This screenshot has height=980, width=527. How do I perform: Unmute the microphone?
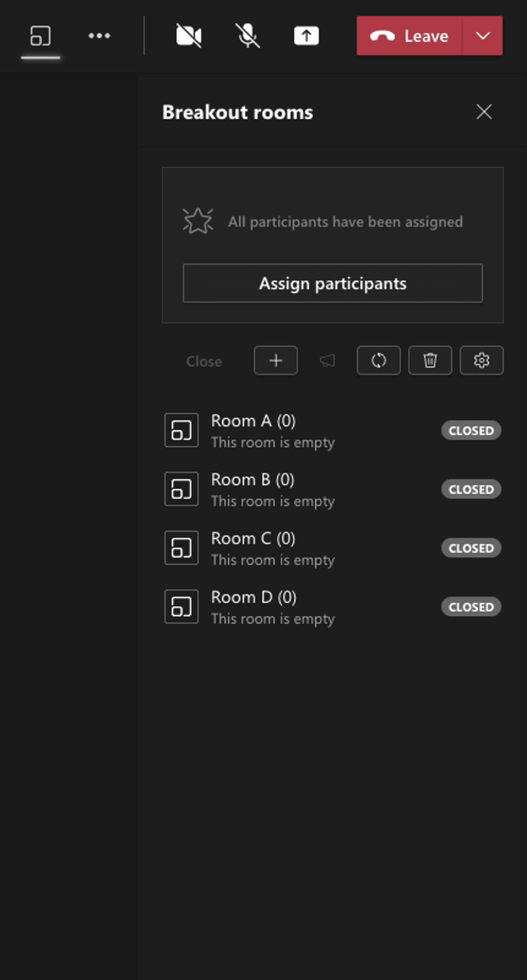click(247, 36)
